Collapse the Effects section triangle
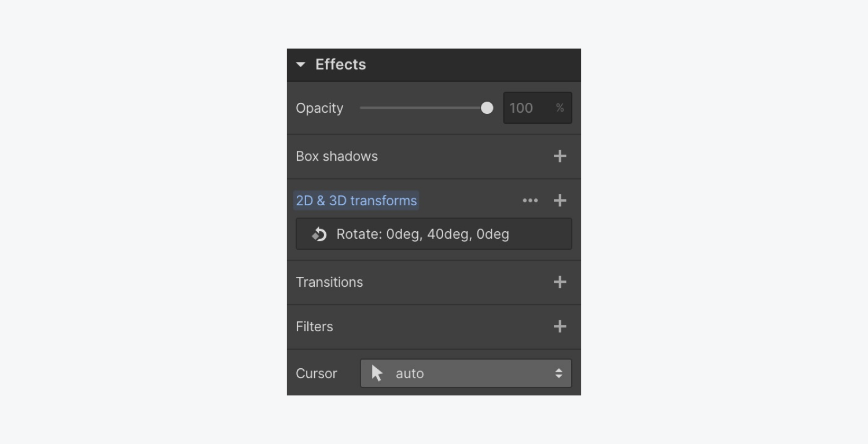The height and width of the screenshot is (444, 868). [301, 65]
